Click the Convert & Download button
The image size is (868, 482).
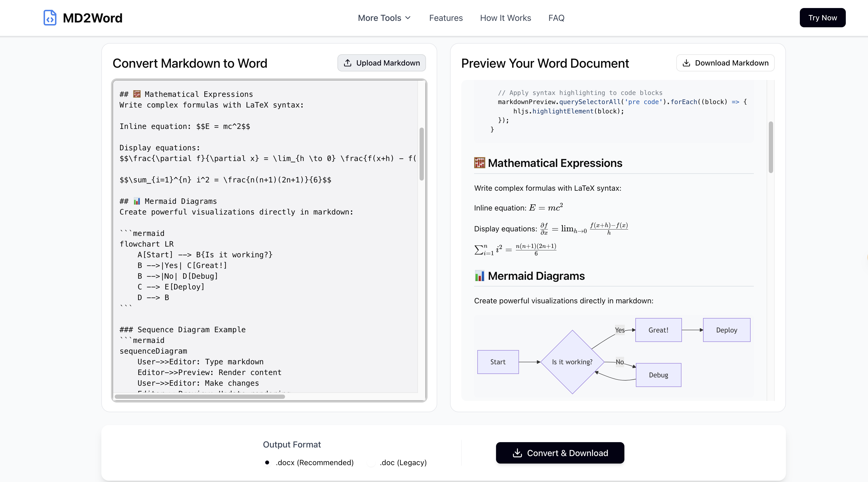coord(560,453)
